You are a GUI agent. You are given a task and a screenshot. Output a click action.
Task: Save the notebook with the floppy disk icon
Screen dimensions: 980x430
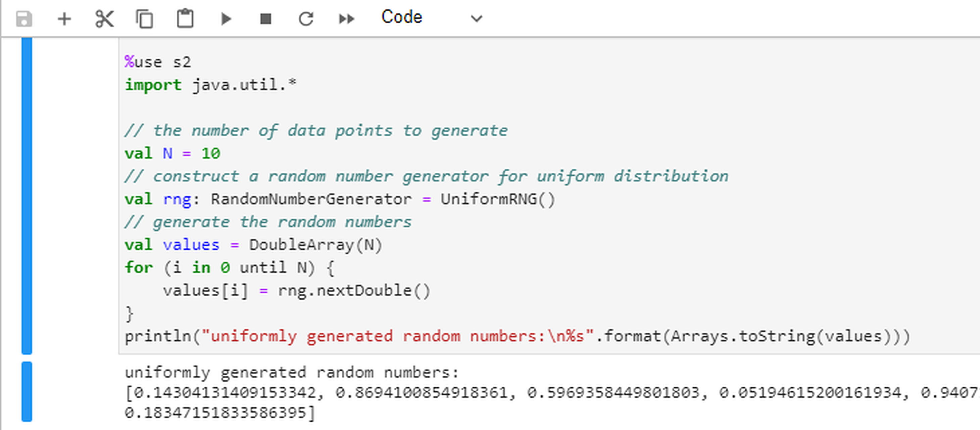tap(24, 19)
